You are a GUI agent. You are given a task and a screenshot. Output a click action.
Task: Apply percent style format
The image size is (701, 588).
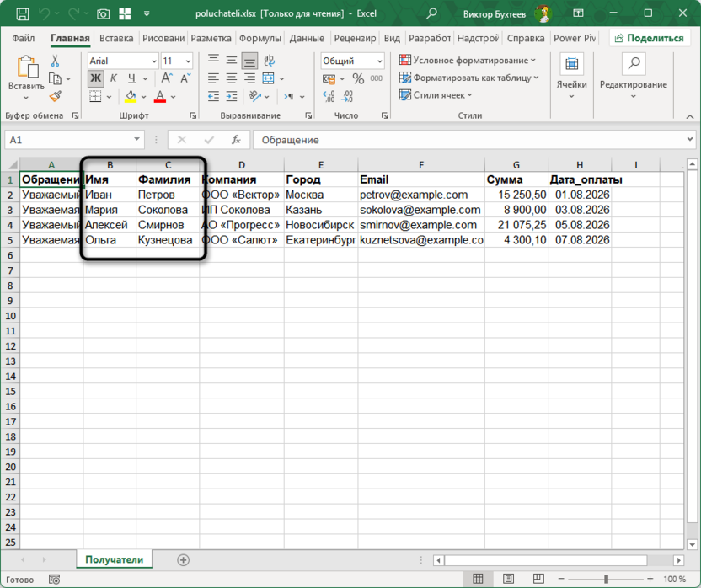point(358,78)
